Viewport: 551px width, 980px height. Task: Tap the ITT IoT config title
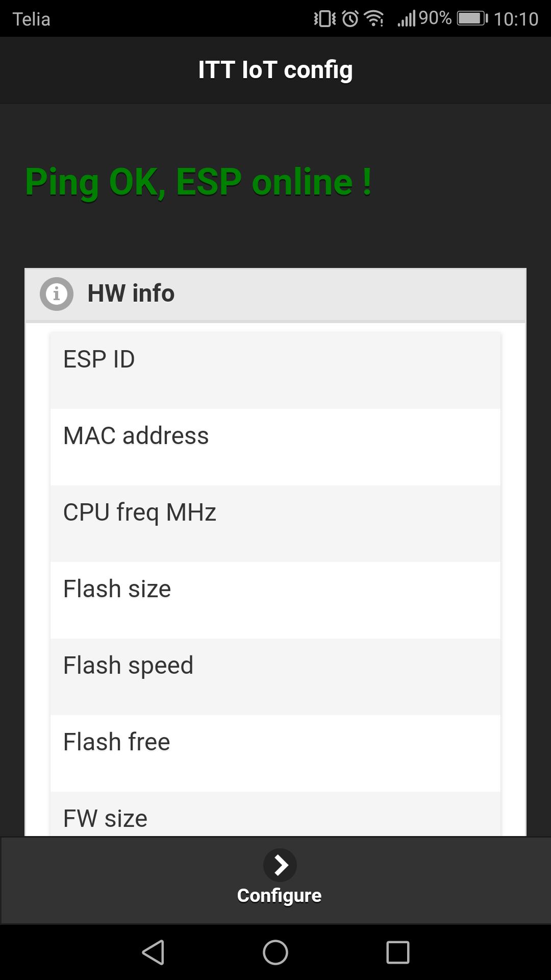coord(275,70)
